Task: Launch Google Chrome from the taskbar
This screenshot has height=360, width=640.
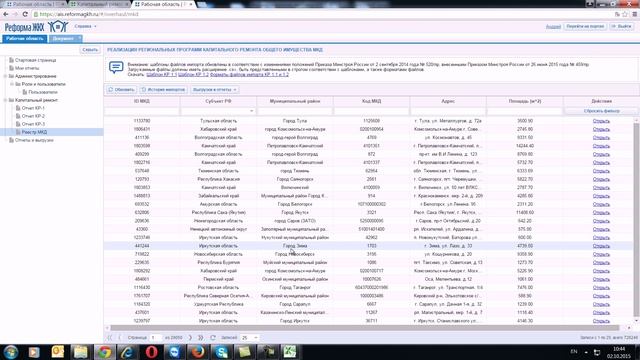Action: tap(104, 352)
